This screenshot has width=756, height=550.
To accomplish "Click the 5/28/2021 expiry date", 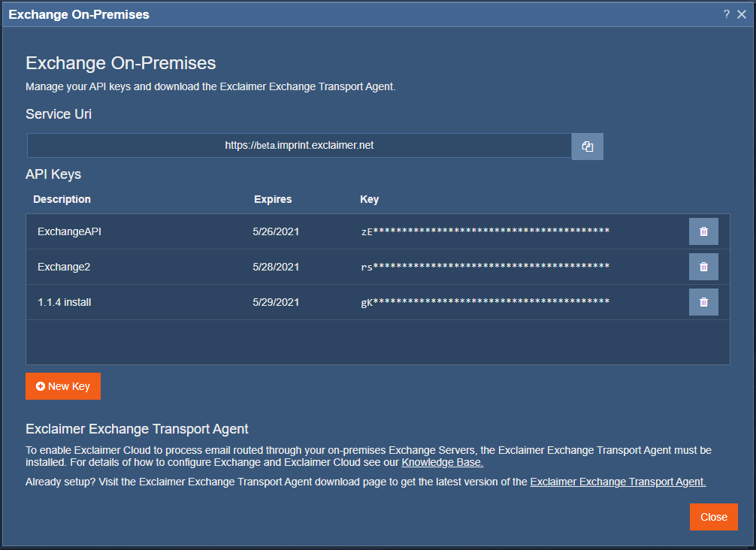I will coord(276,267).
